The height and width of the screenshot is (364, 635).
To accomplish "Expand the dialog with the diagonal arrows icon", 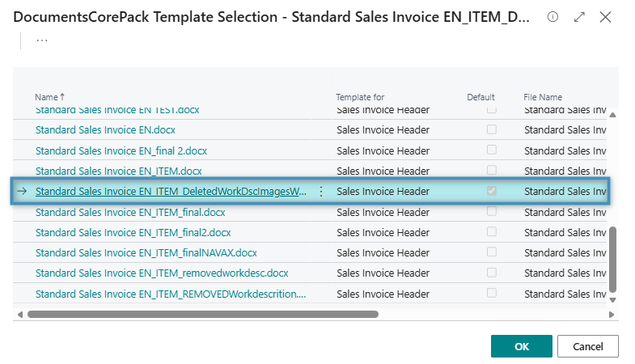I will (x=579, y=17).
